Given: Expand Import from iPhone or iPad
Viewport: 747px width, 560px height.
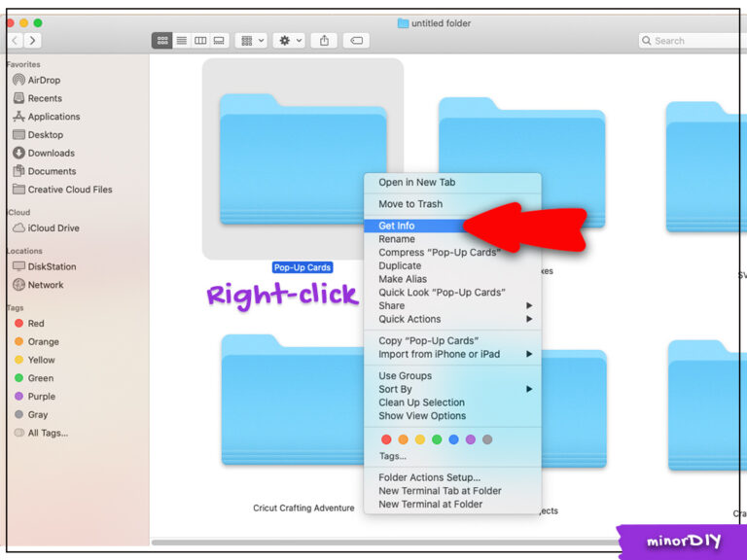Looking at the screenshot, I should click(x=452, y=354).
